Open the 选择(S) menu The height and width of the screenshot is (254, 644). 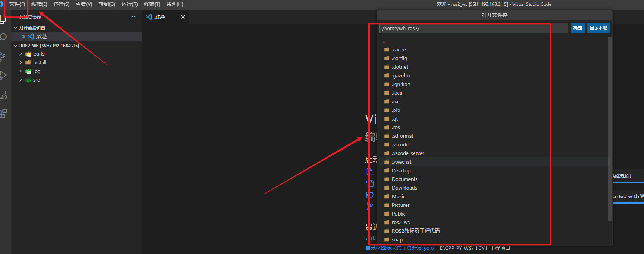click(x=62, y=4)
